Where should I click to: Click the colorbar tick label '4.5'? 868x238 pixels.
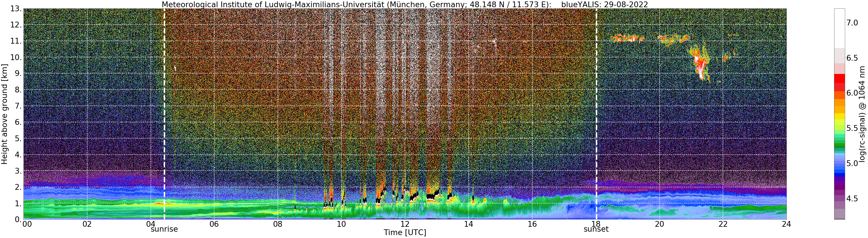click(x=852, y=199)
